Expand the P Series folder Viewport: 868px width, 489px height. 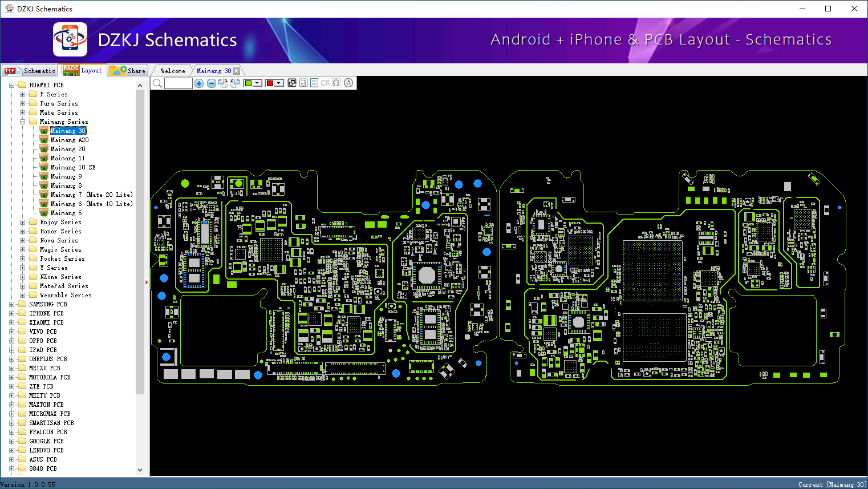23,94
